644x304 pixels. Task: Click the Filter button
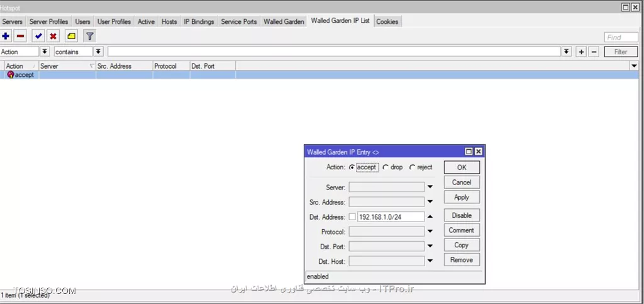pos(621,52)
